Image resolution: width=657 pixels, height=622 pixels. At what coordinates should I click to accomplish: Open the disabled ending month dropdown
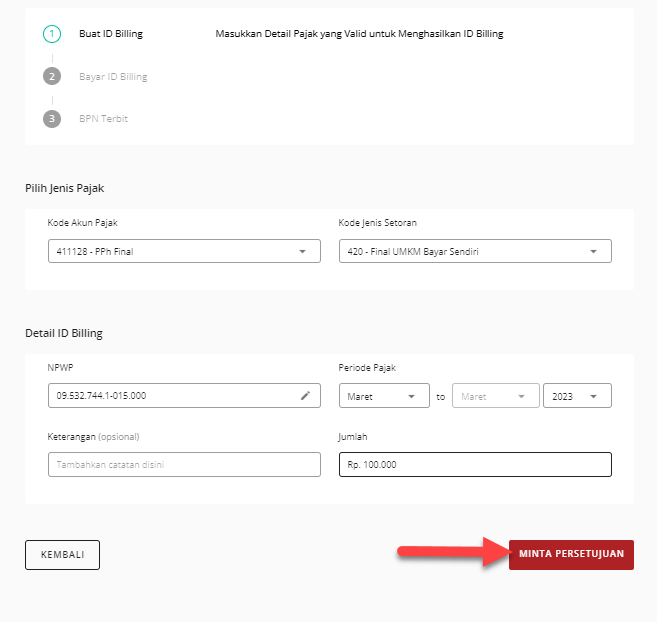click(495, 396)
